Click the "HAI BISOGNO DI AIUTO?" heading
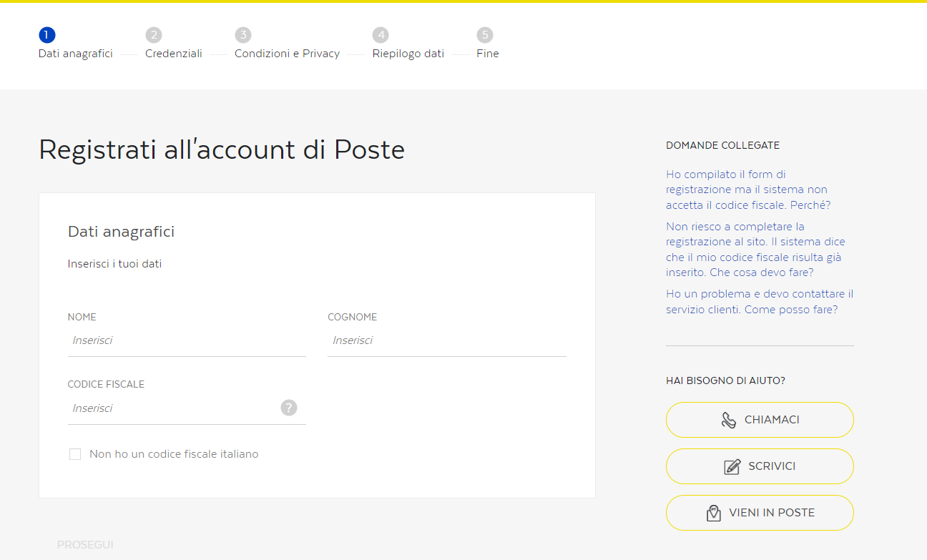The image size is (927, 560). (725, 380)
